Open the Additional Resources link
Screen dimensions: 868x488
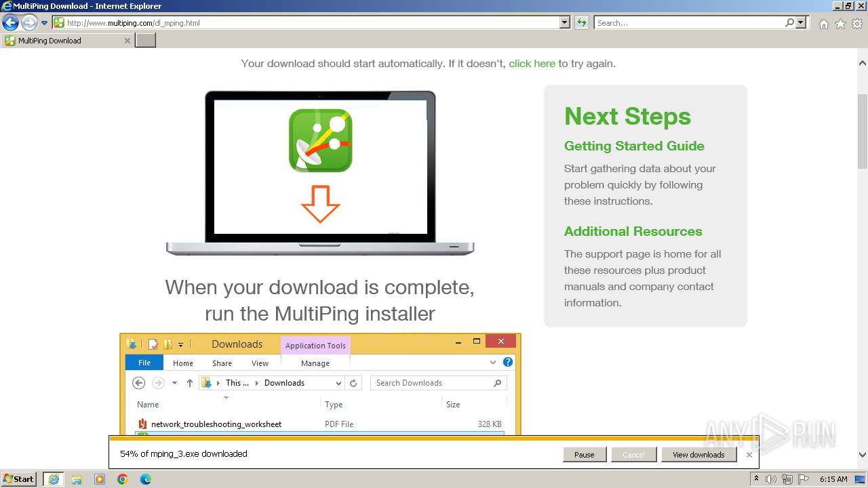[x=633, y=231]
